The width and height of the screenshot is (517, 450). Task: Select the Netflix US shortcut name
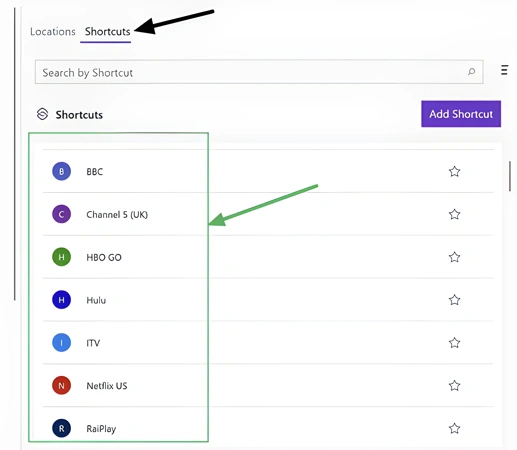pyautogui.click(x=107, y=386)
